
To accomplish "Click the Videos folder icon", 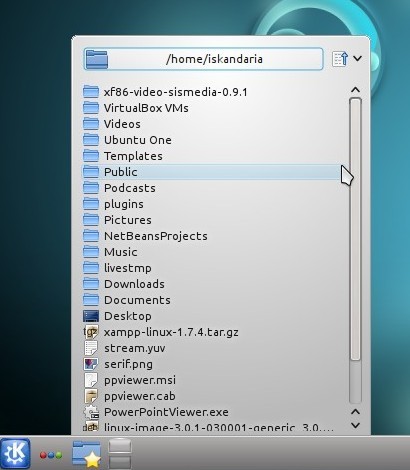I will pyautogui.click(x=91, y=124).
